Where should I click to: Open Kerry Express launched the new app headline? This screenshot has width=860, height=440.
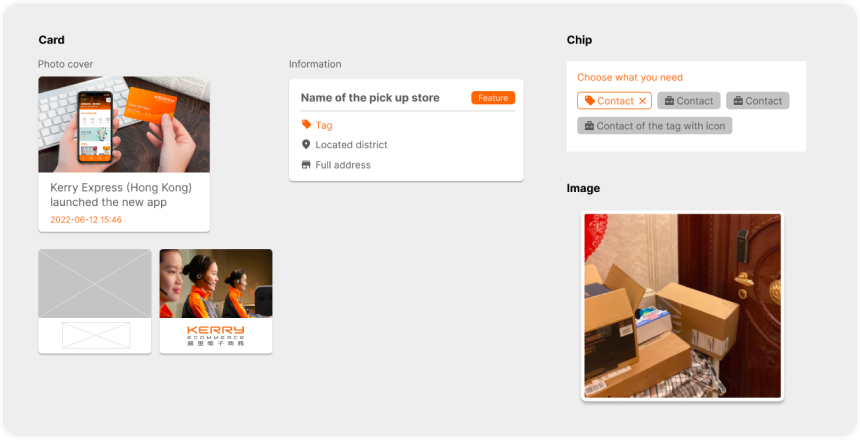121,195
